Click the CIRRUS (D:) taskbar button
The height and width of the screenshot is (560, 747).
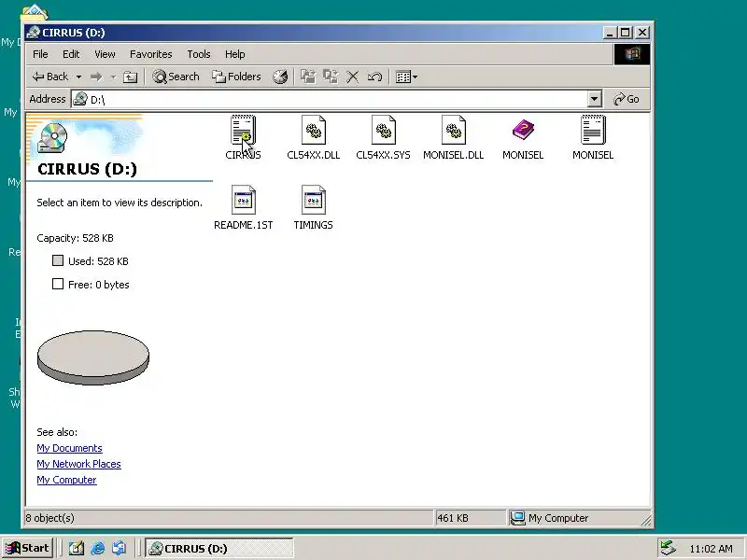[x=218, y=549]
